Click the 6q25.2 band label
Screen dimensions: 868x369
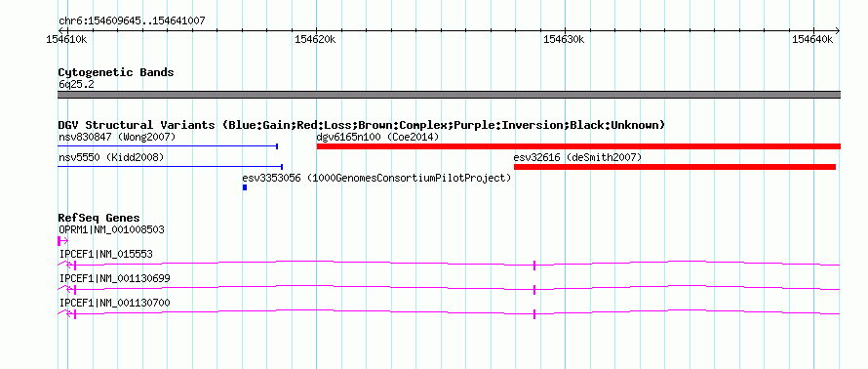pos(76,84)
